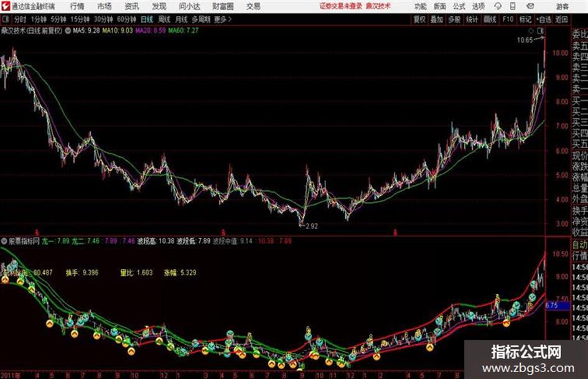Click the 标记 mark button
The image size is (588, 379).
[525, 19]
